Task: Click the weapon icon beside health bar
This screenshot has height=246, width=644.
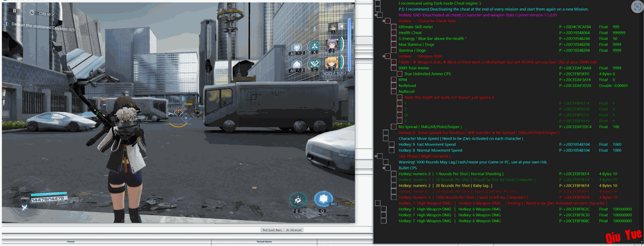Action: click(24, 208)
